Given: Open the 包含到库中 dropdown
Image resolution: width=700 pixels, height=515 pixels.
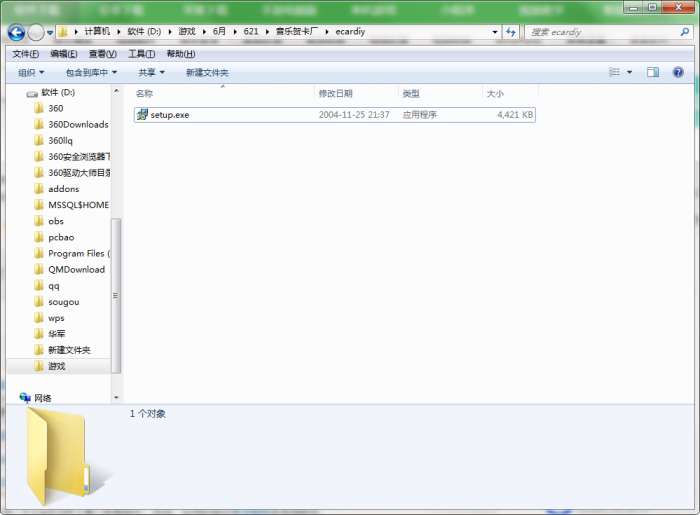Looking at the screenshot, I should click(92, 72).
